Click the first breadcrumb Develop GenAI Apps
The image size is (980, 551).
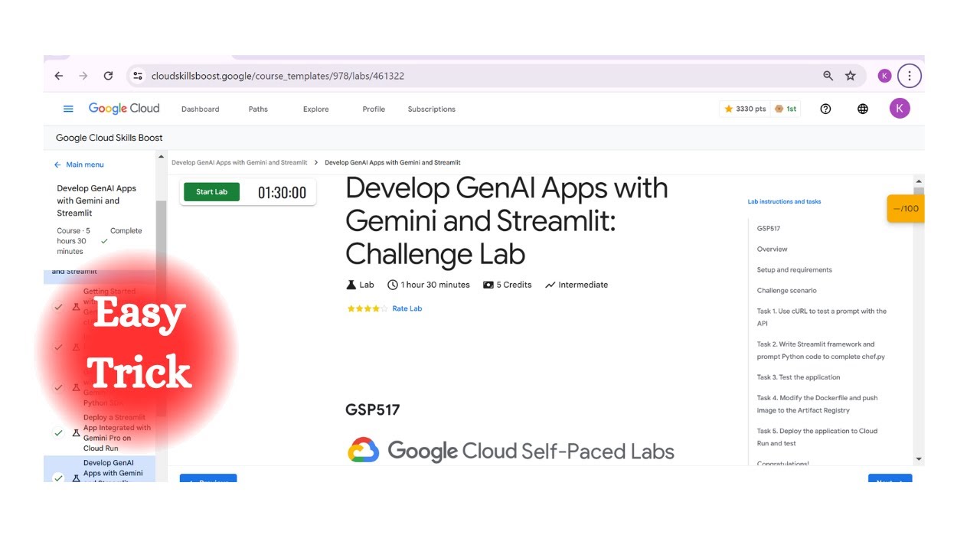point(239,162)
